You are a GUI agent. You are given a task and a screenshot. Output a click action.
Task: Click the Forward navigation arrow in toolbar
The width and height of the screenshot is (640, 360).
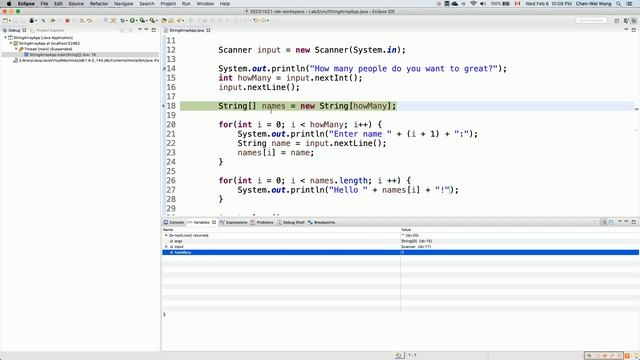click(x=264, y=20)
